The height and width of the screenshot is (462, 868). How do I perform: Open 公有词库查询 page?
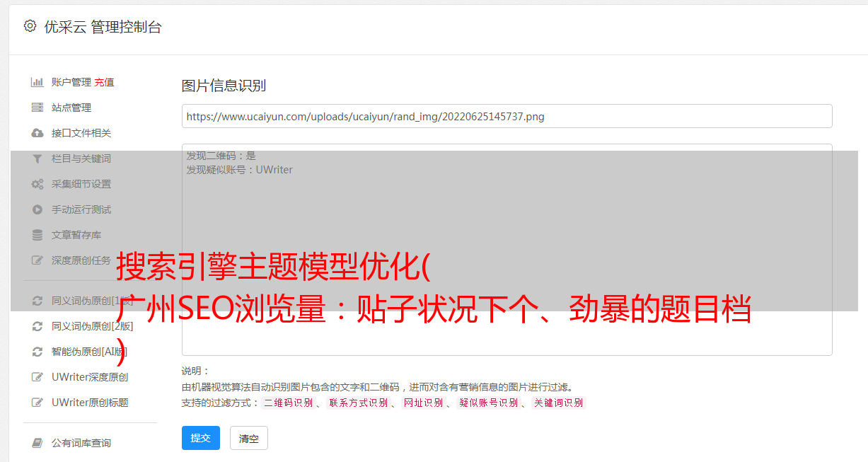coord(81,443)
